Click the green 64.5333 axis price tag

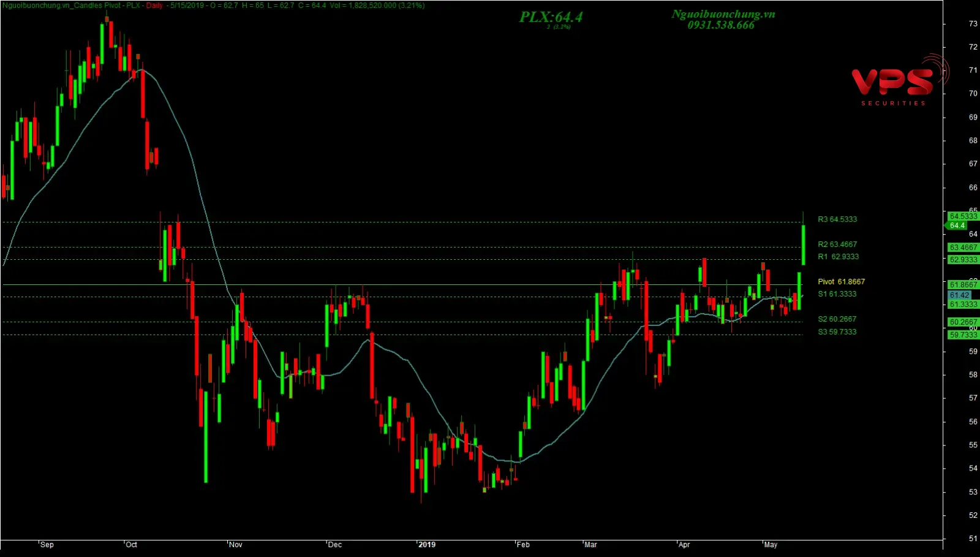(x=963, y=216)
